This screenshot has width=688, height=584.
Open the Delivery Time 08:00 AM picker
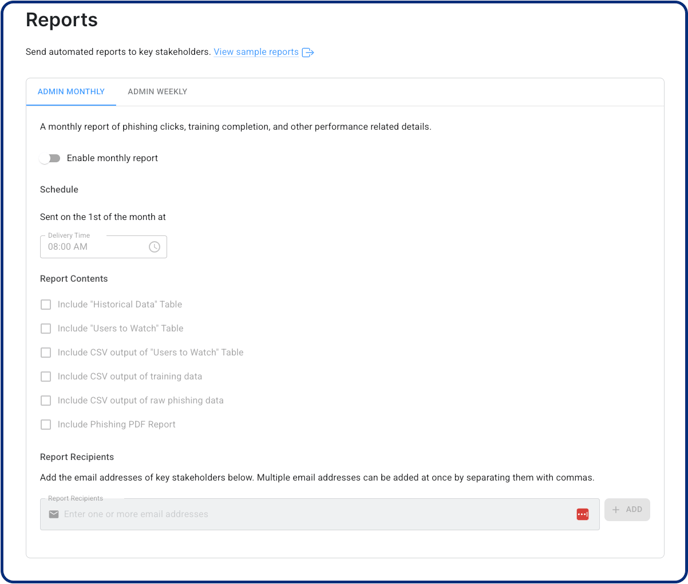(104, 247)
